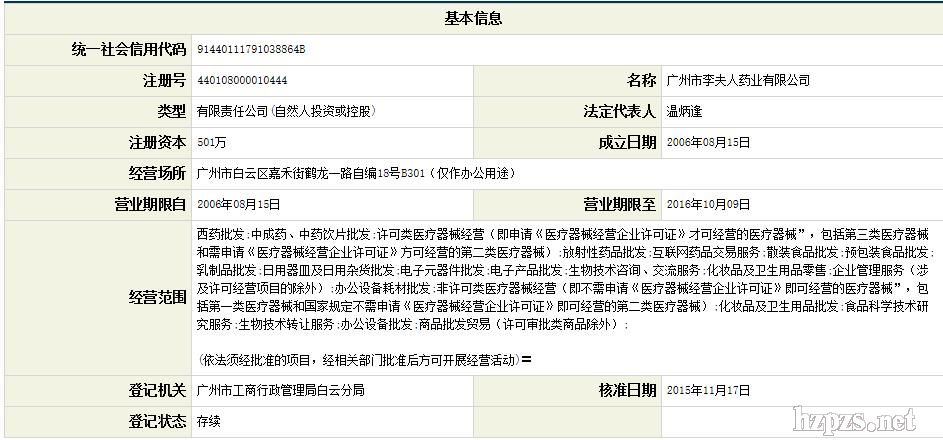Click the 核准日期 value 2015年11月17日
The width and height of the screenshot is (943, 440).
pyautogui.click(x=707, y=390)
